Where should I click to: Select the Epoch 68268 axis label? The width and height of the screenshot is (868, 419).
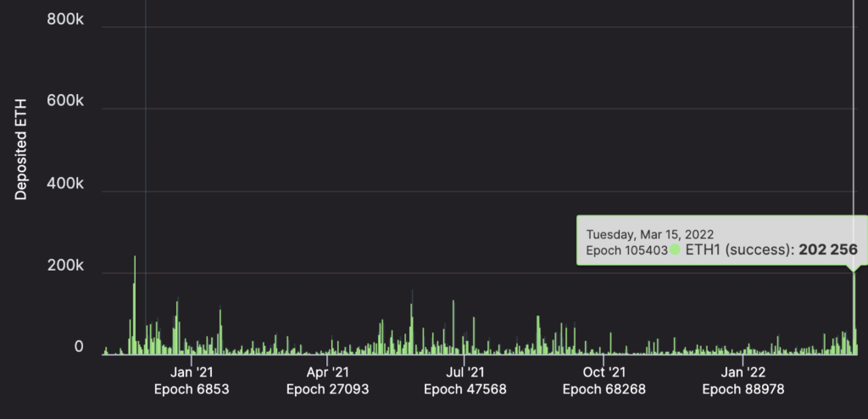(x=604, y=389)
